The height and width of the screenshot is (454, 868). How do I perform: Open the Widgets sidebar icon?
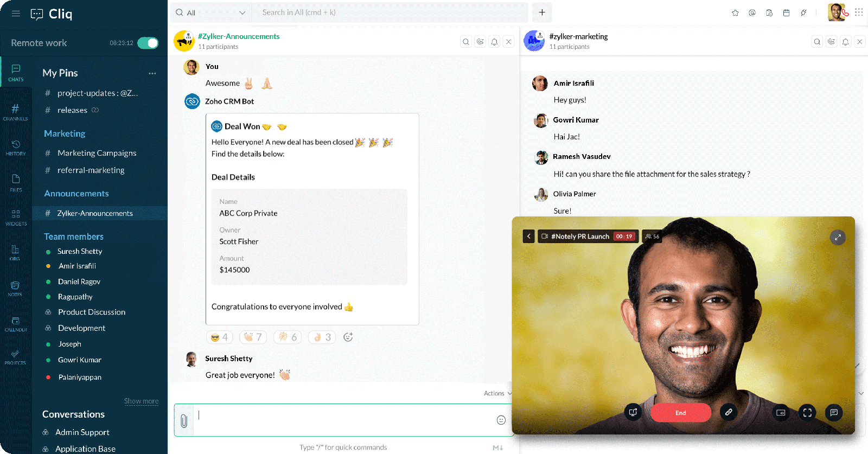[16, 218]
